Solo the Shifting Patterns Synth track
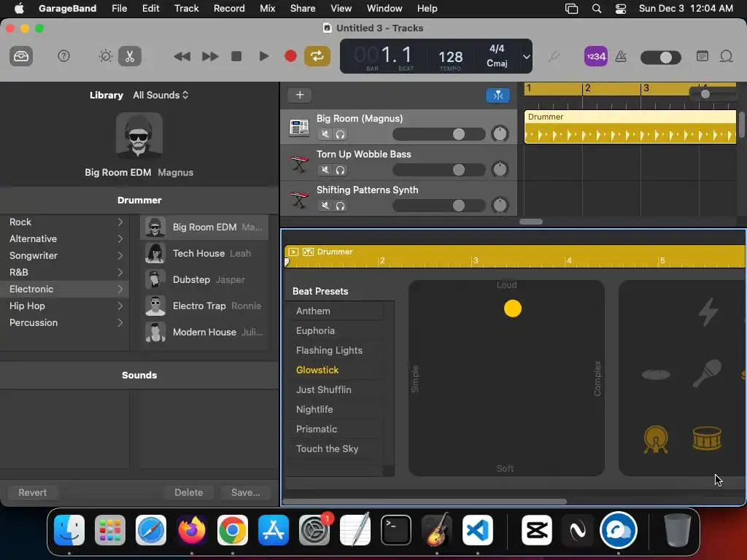 coord(340,206)
